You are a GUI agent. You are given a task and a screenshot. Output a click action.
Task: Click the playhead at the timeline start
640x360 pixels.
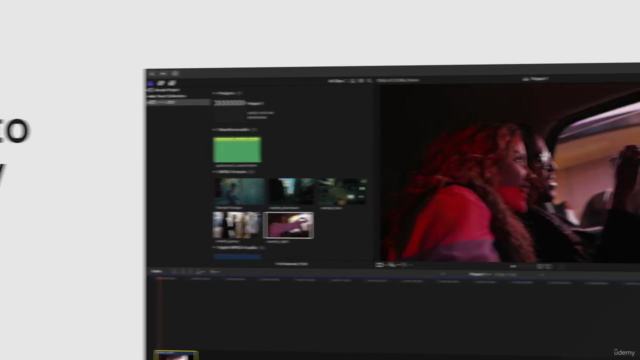click(x=160, y=279)
